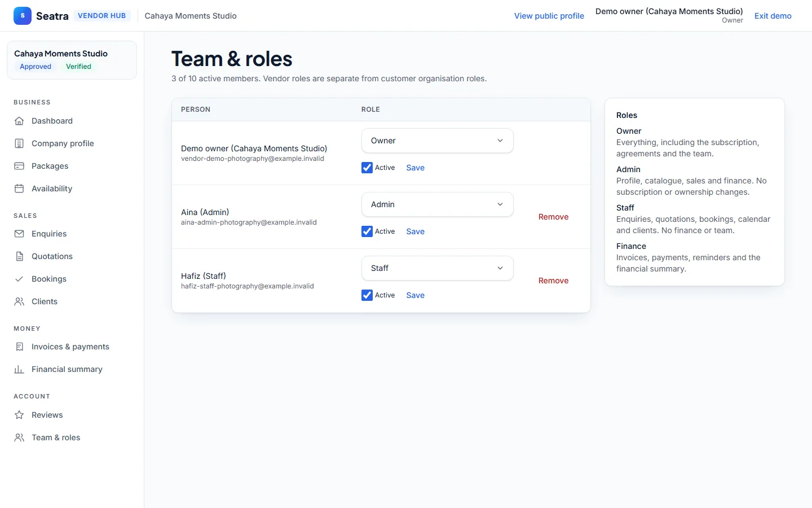Go to Dashboard in sidebar
The height and width of the screenshot is (508, 812).
(72, 121)
